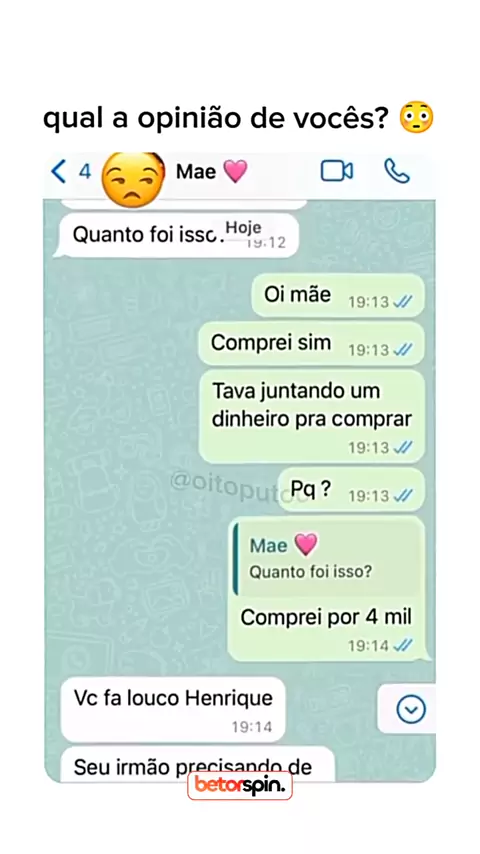This screenshot has height=854, width=480.
Task: Open the betorspin logo banner
Action: [240, 785]
